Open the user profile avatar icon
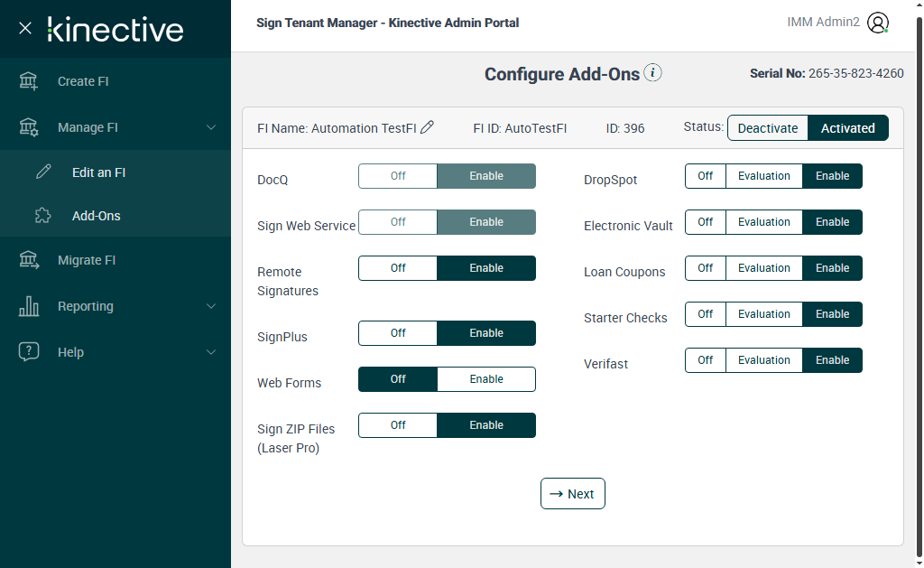 (877, 23)
